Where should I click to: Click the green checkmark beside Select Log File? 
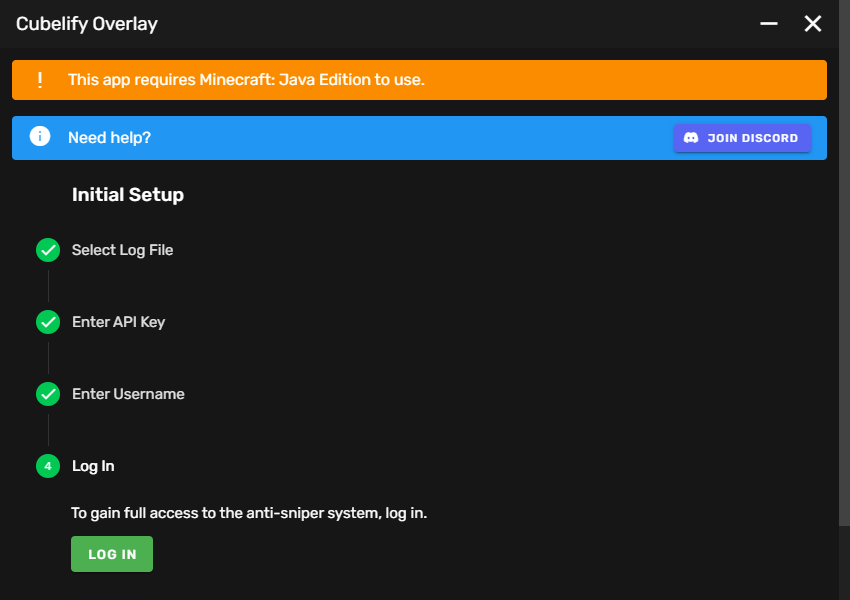coord(48,250)
